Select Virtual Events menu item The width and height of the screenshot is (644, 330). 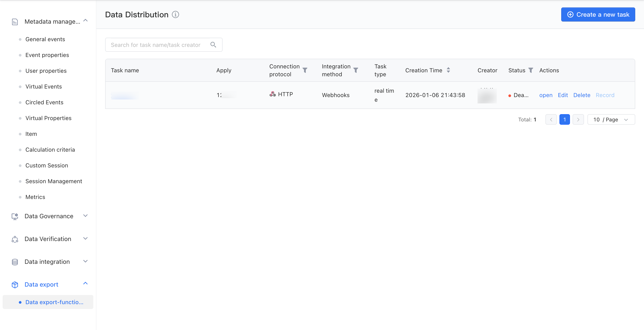[44, 87]
